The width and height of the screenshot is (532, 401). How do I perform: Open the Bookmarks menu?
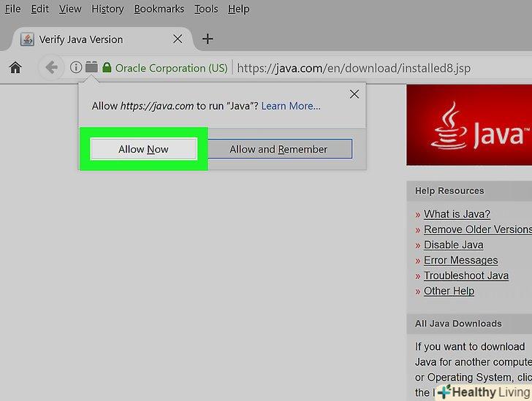(159, 9)
